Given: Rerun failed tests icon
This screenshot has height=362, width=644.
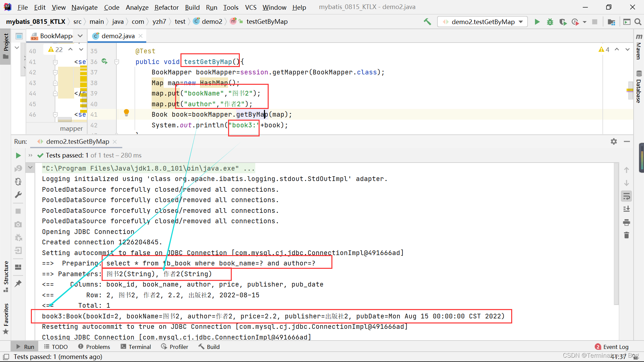Looking at the screenshot, I should (18, 168).
